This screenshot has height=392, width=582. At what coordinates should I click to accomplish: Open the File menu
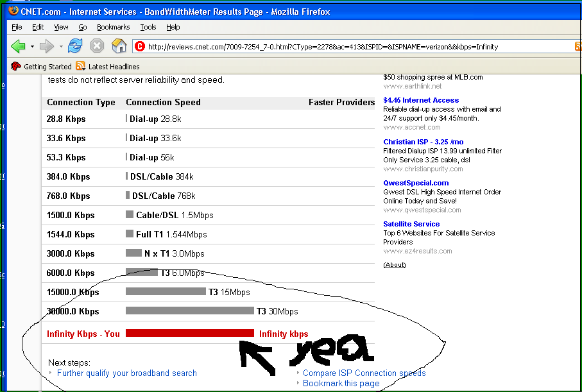(x=17, y=27)
